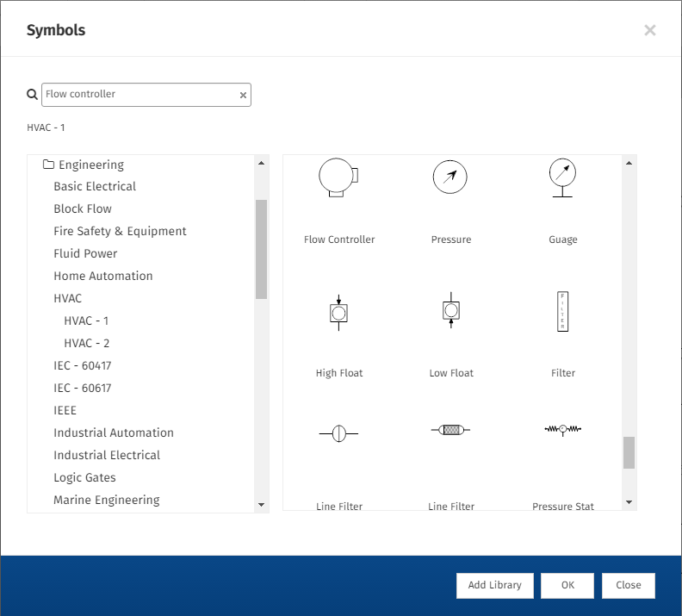Viewport: 682px width, 616px height.
Task: Choose the vertical Filter symbol
Action: [x=563, y=311]
